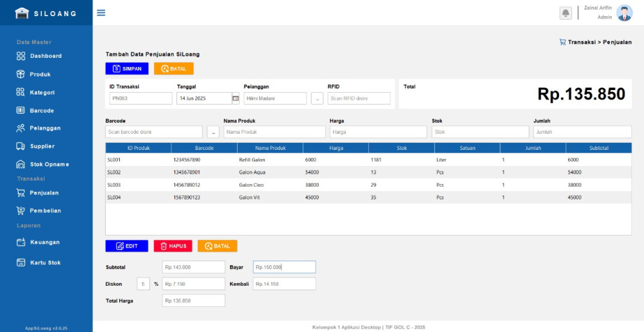The width and height of the screenshot is (644, 332).
Task: Go to Produk menu
Action: [40, 74]
